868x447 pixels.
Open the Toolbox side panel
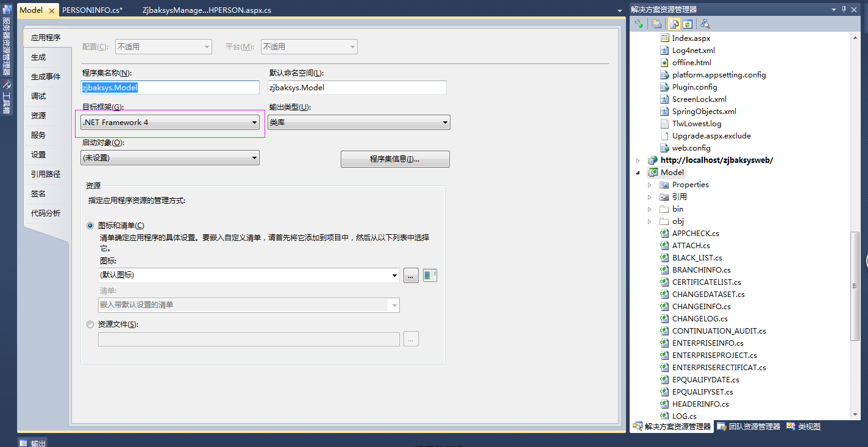point(6,98)
